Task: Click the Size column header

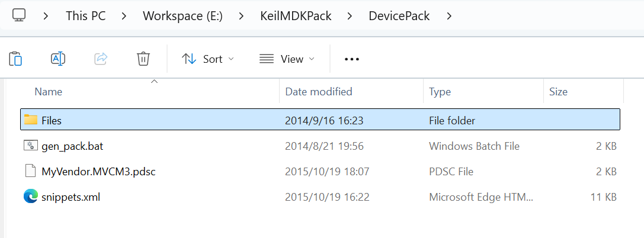Action: click(x=558, y=92)
